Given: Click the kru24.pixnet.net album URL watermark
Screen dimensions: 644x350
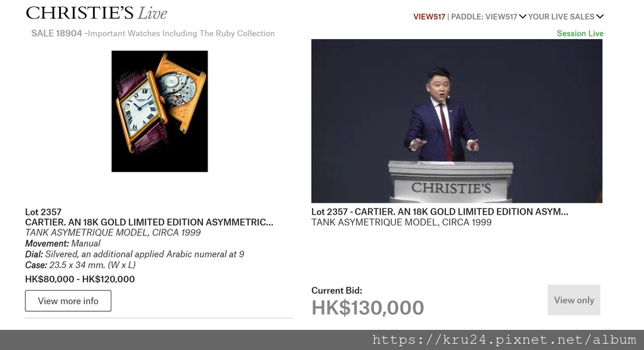Looking at the screenshot, I should (504, 340).
